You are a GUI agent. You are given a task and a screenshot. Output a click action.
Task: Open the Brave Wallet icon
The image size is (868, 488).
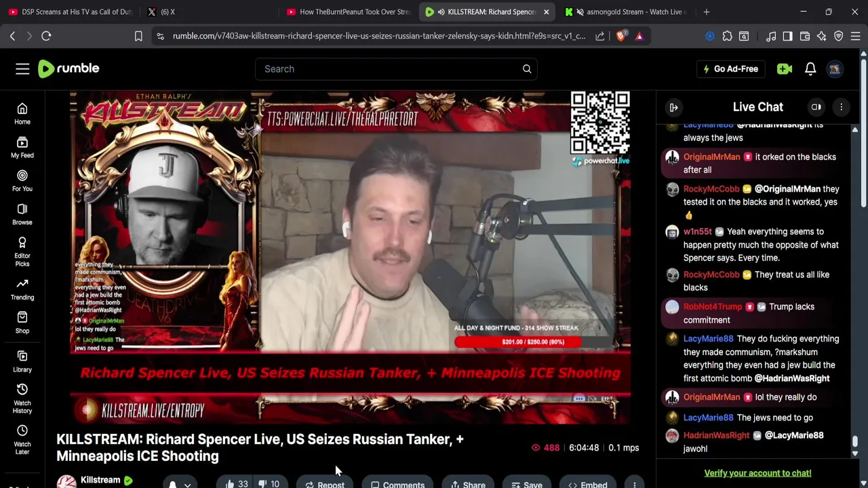click(x=805, y=36)
